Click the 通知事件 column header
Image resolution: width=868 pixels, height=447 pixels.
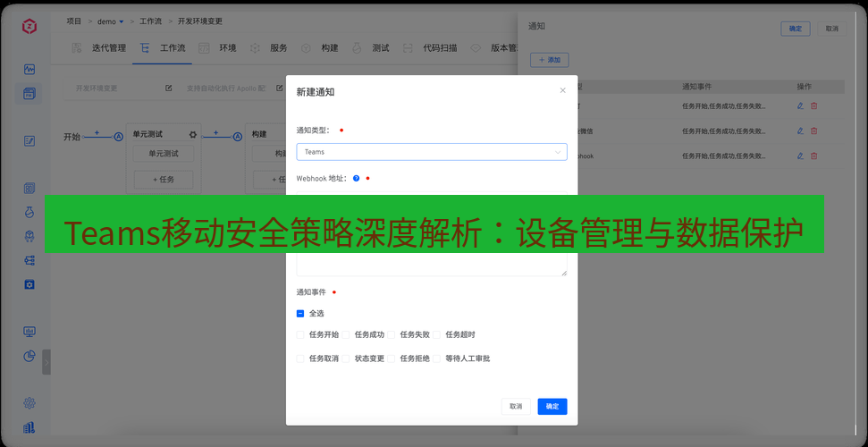[697, 87]
